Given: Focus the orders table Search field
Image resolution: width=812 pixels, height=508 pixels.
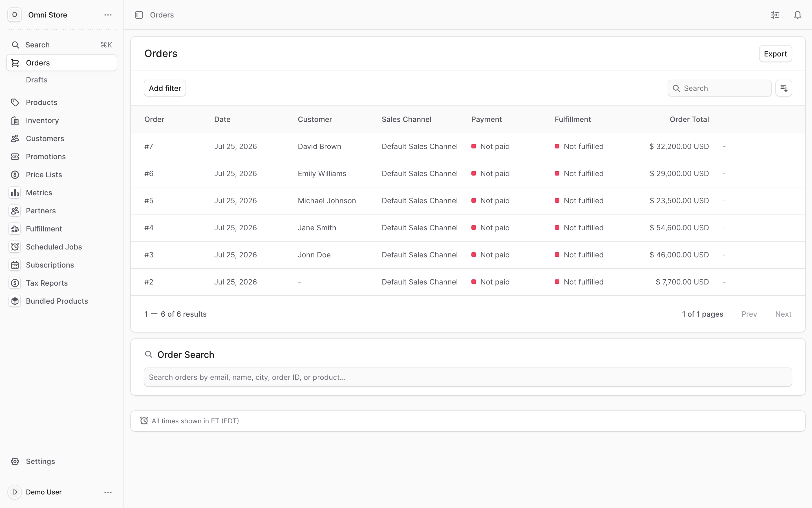Looking at the screenshot, I should (x=720, y=88).
